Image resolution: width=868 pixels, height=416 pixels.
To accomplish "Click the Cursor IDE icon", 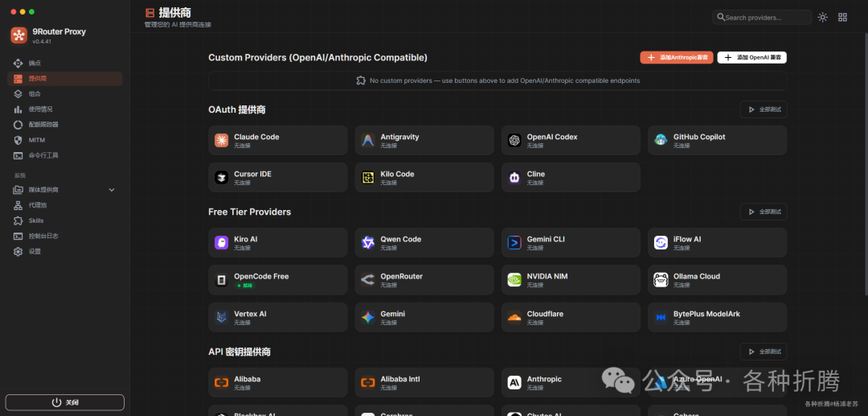I will [222, 178].
